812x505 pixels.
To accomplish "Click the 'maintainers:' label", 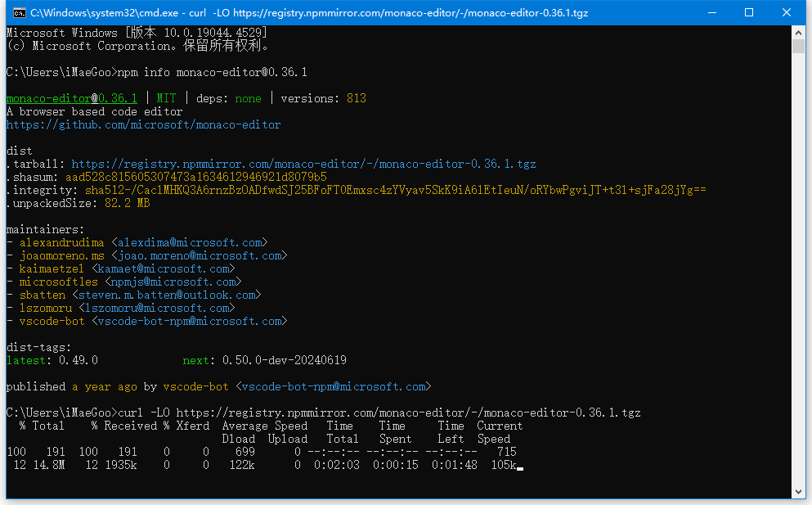I will 46,230.
